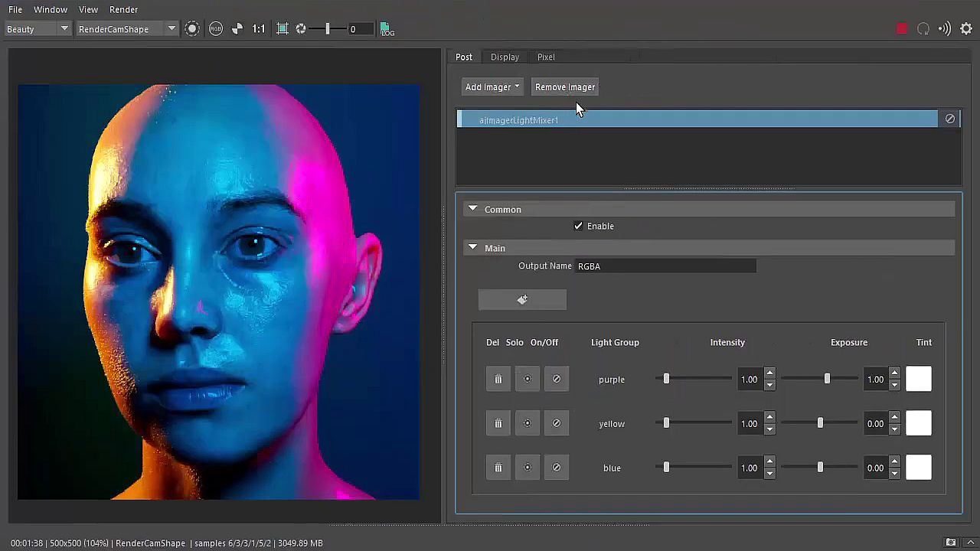Screen dimensions: 980x551
Task: Open the purple light group tint swatch
Action: (x=919, y=380)
